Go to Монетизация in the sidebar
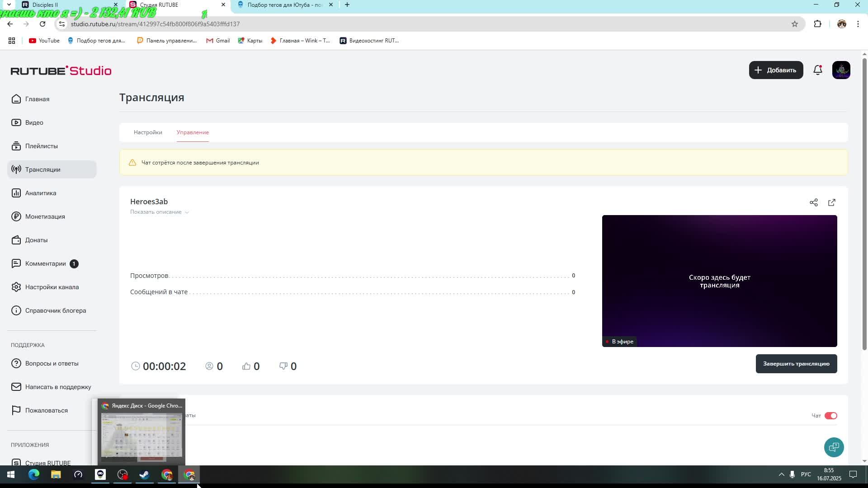868x488 pixels. pos(45,216)
